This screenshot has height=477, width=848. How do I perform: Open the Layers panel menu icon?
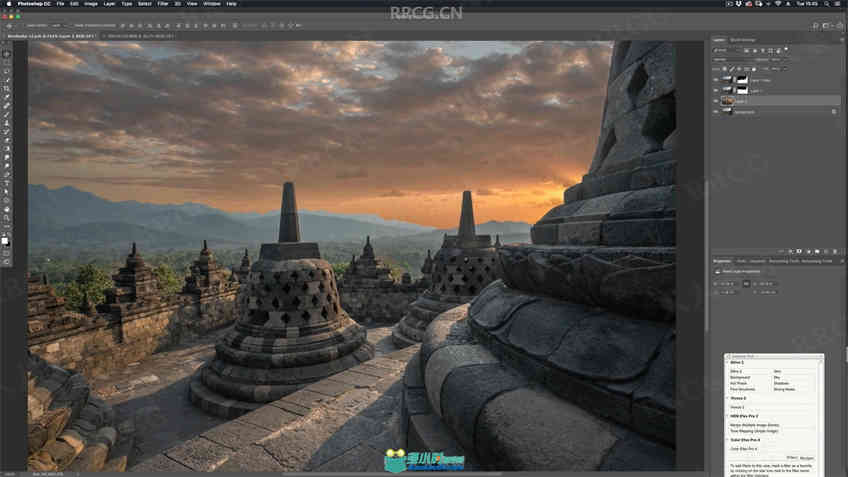(842, 40)
